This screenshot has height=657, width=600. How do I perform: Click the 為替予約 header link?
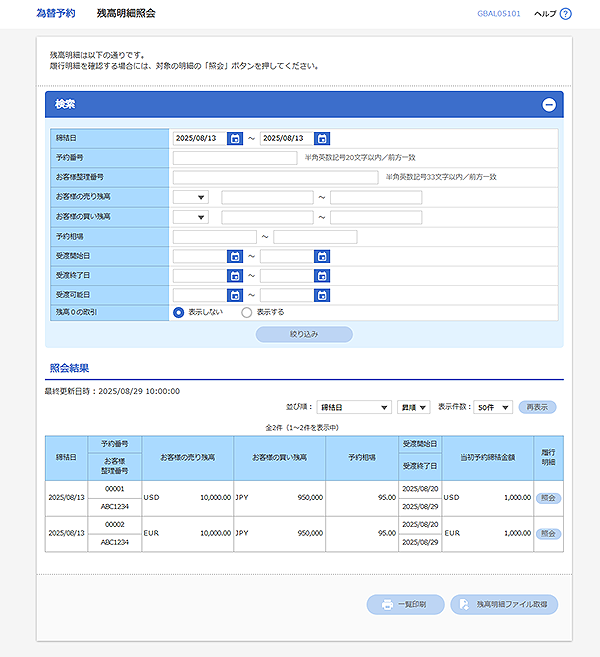[56, 13]
